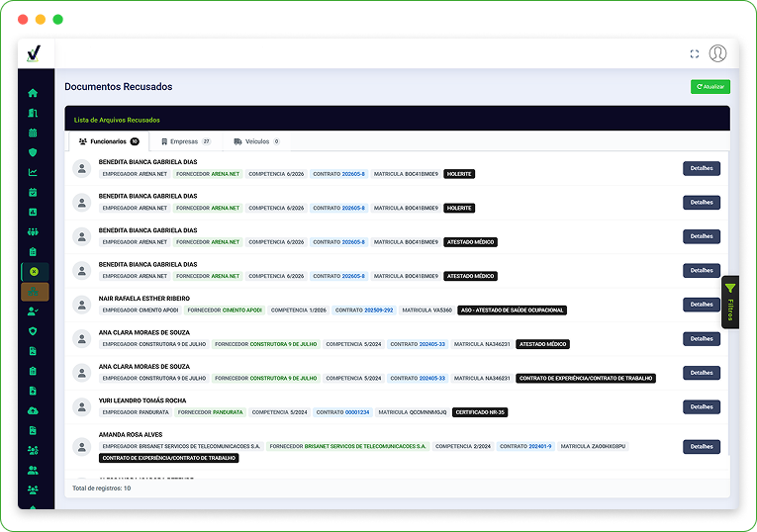Click the Competencia 2/2024 tag

click(462, 447)
